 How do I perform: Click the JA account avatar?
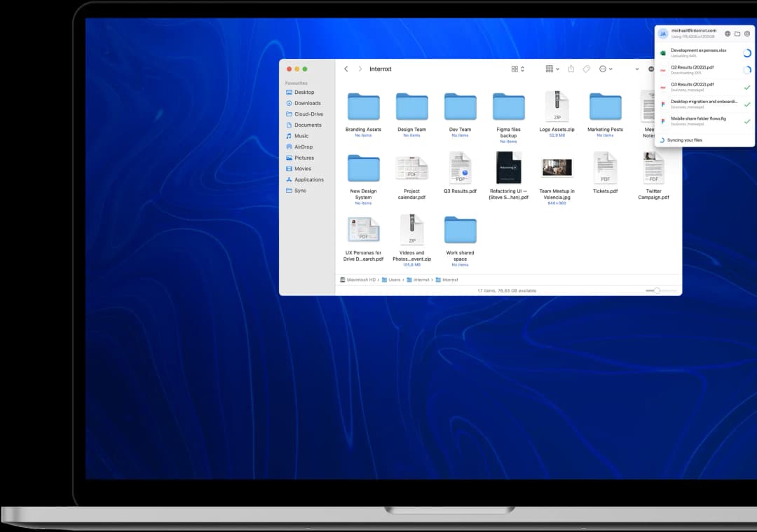click(662, 34)
